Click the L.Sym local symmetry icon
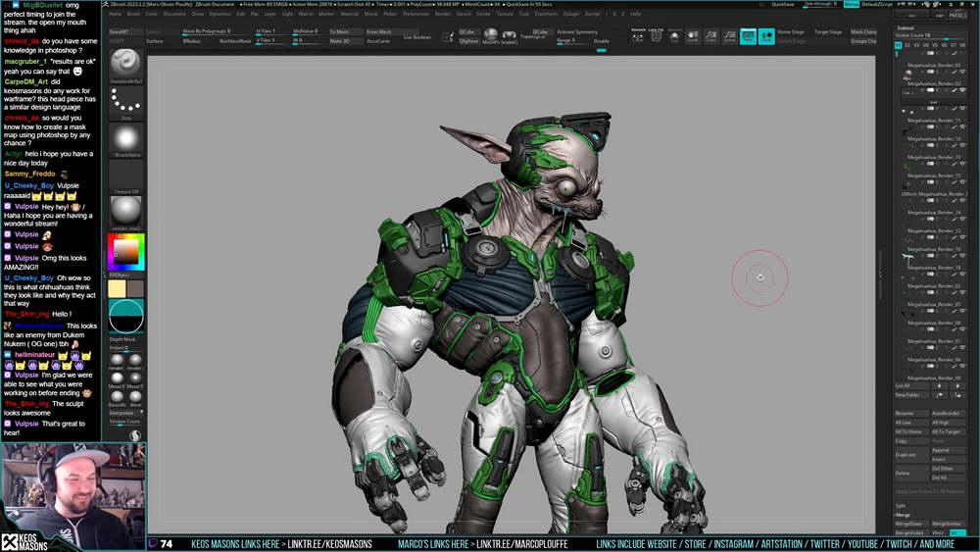 638,36
